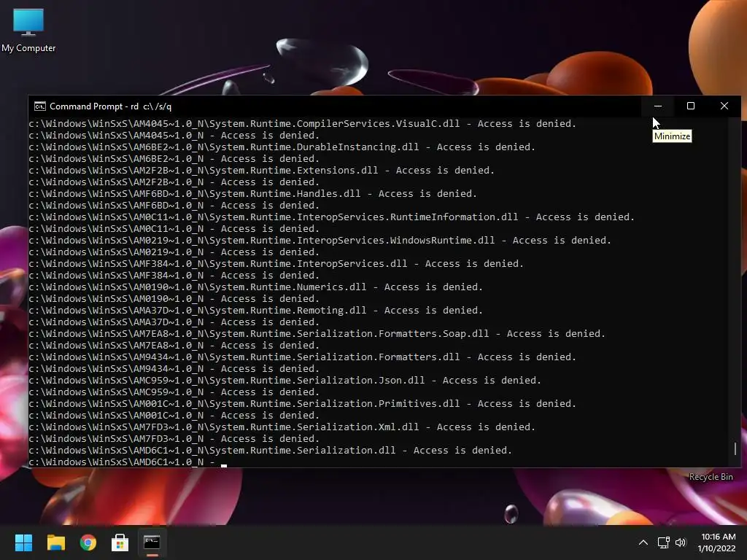This screenshot has width=747, height=560.
Task: Open Microsoft Store from the taskbar
Action: coord(120,542)
